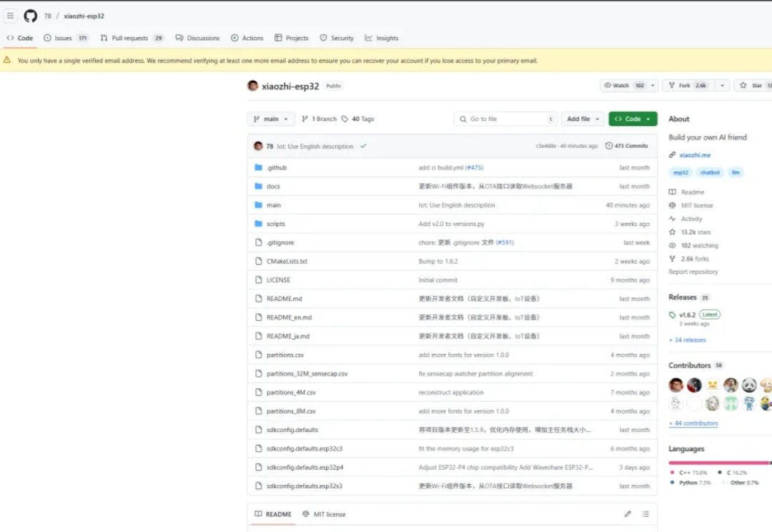Click the scripts folder icon

(259, 224)
